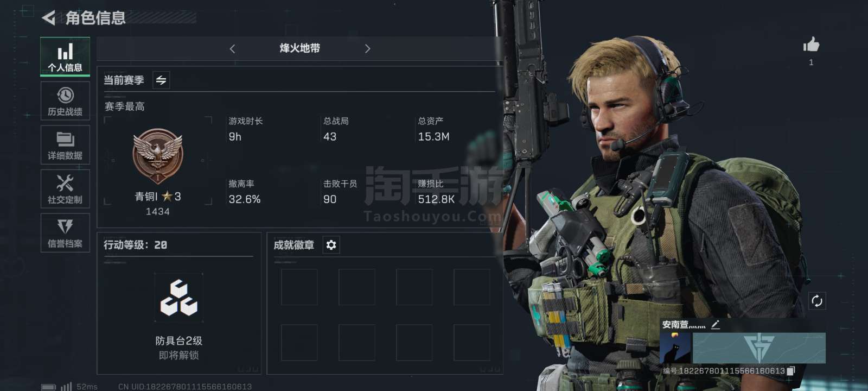This screenshot has width=868, height=391.
Task: Rotate character with refresh icon
Action: (x=817, y=301)
